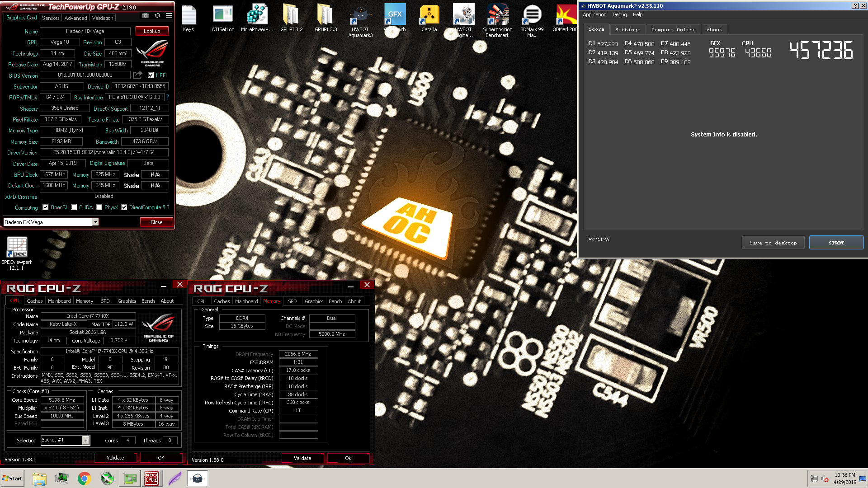Open Aquamark About tab

click(x=714, y=29)
